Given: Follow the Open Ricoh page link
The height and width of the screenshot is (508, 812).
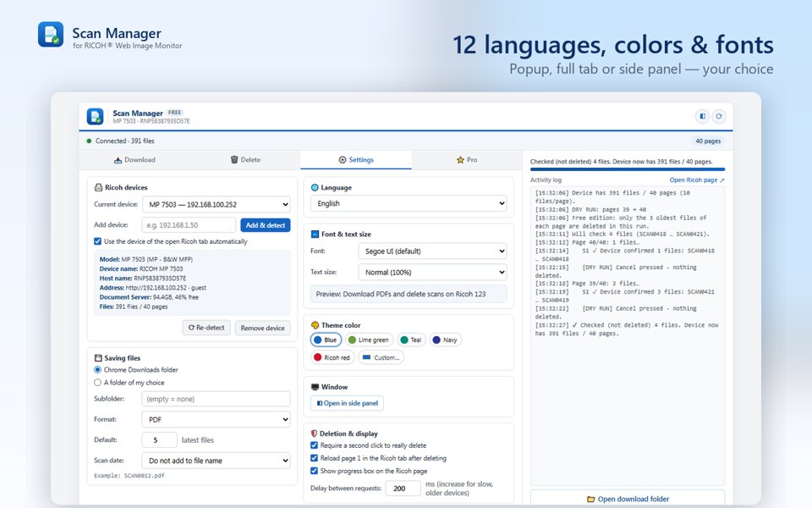Looking at the screenshot, I should tap(697, 179).
